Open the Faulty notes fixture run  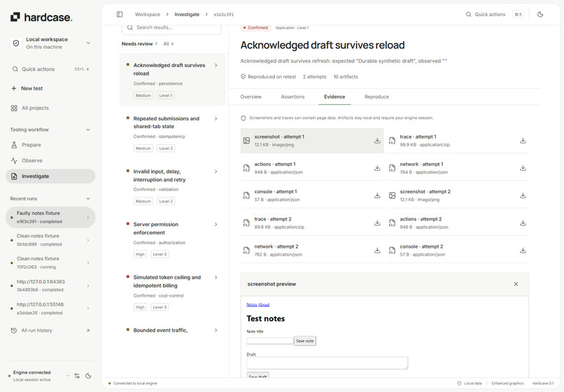click(x=50, y=218)
